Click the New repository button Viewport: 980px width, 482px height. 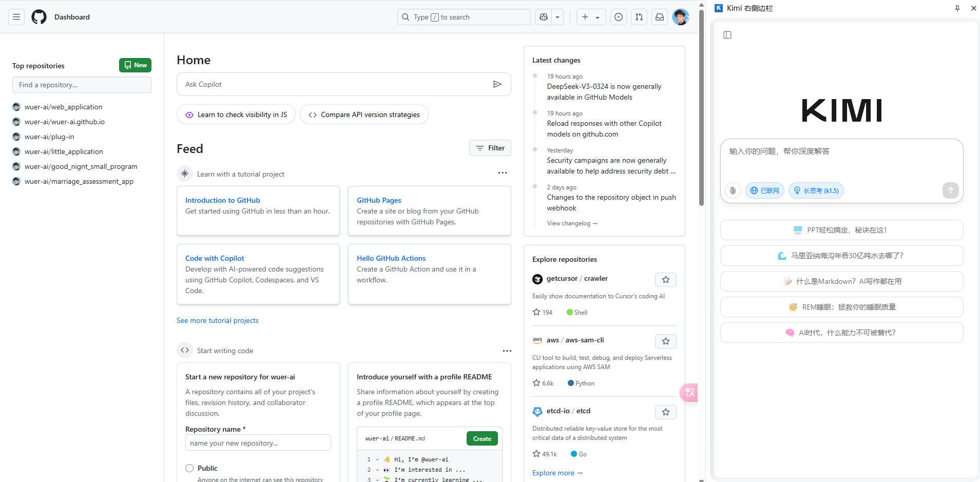[135, 65]
